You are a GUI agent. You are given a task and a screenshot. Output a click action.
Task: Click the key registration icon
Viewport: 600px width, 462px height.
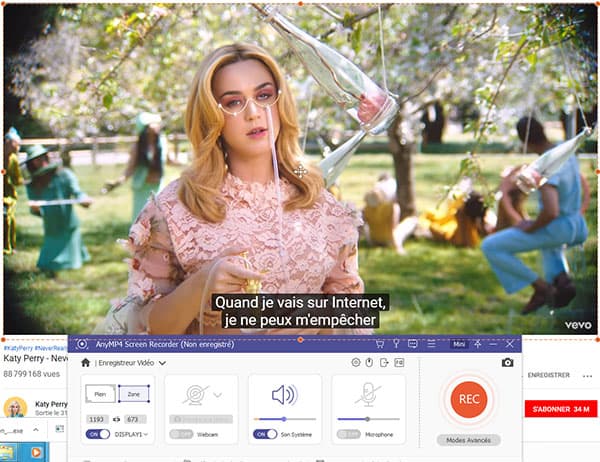pos(396,343)
